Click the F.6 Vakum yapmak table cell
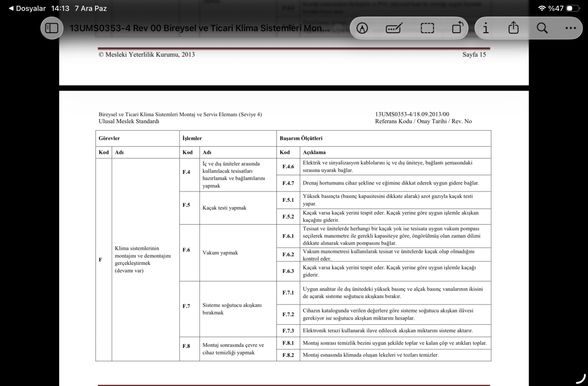588x386 pixels. [220, 253]
